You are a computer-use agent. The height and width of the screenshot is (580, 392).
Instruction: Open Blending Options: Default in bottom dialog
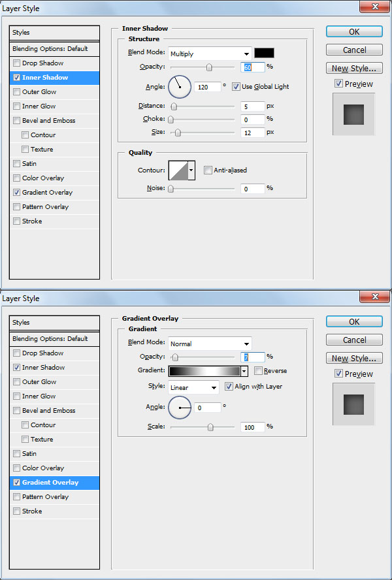click(55, 339)
